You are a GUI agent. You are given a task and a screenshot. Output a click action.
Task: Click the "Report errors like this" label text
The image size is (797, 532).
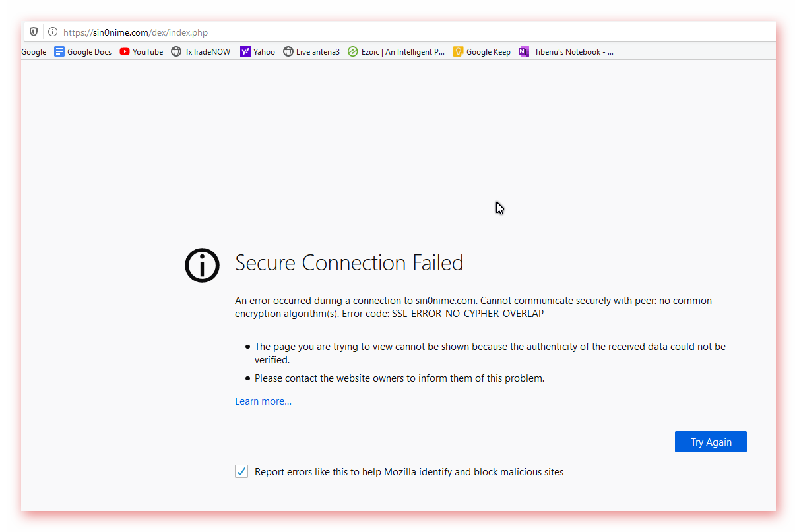click(409, 472)
